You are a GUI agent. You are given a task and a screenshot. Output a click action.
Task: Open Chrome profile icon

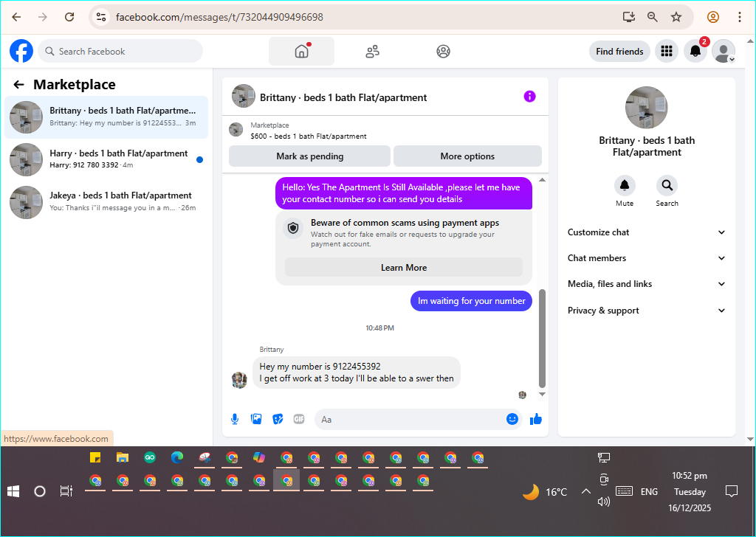tap(713, 17)
